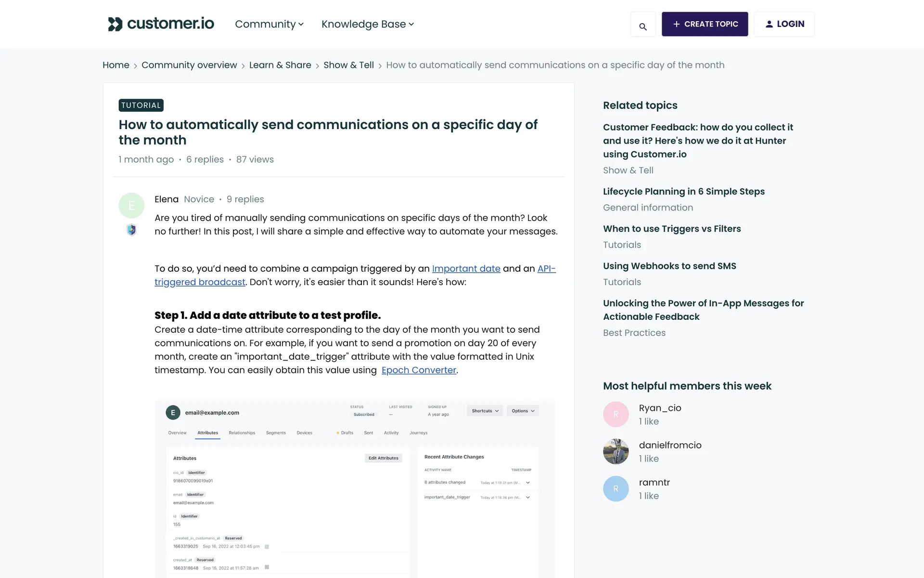
Task: Go to Home breadcrumb
Action: tap(116, 65)
